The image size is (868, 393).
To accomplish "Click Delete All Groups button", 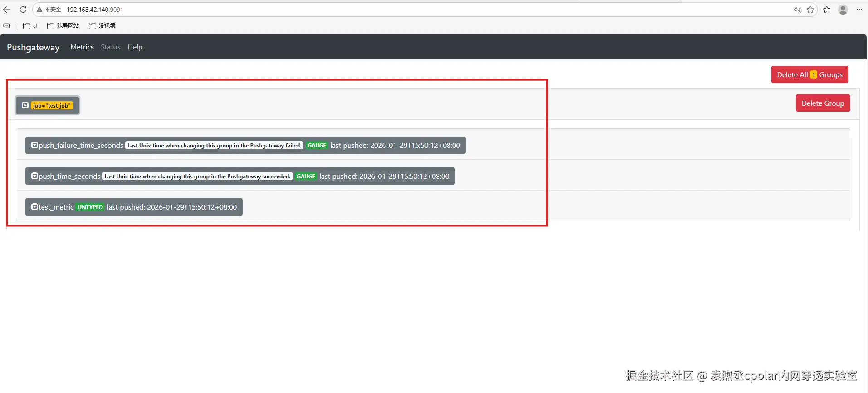I will click(810, 74).
